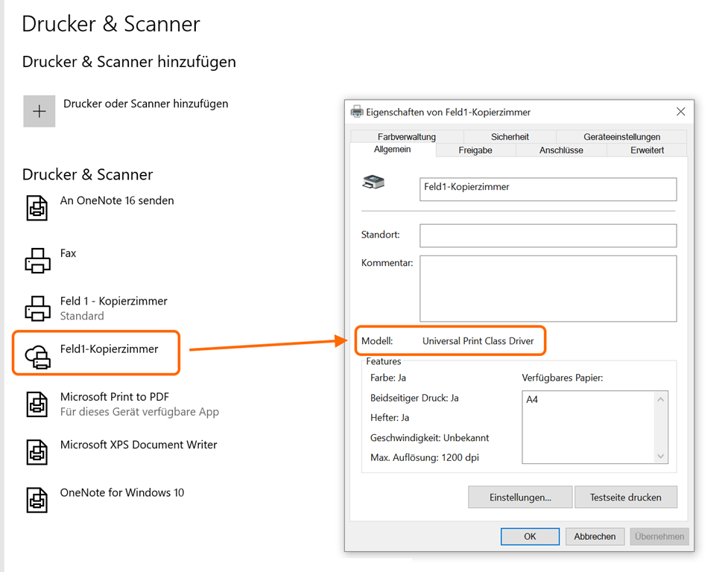Select An OneNote 16 senden printer icon

pos(37,208)
